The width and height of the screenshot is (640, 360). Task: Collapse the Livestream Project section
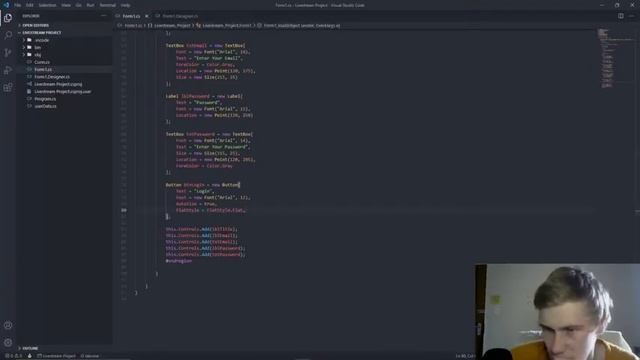(42, 33)
